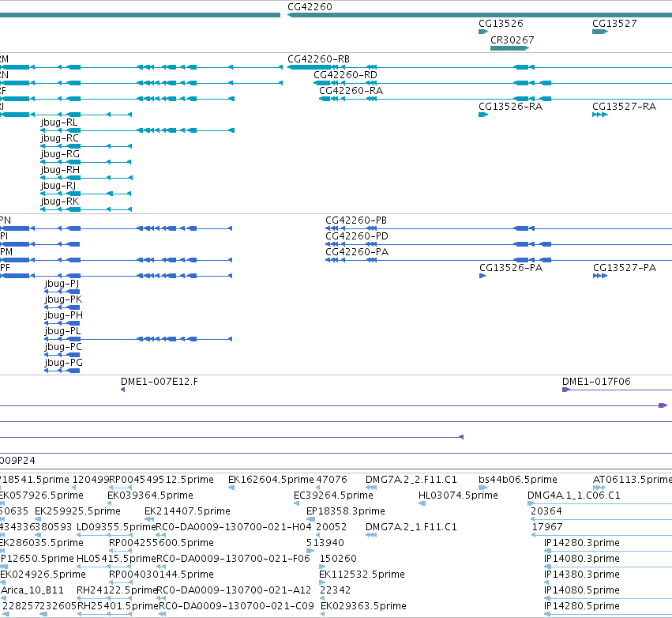672x618 pixels.
Task: Click the jbug-PL protein label
Action: pos(62,331)
